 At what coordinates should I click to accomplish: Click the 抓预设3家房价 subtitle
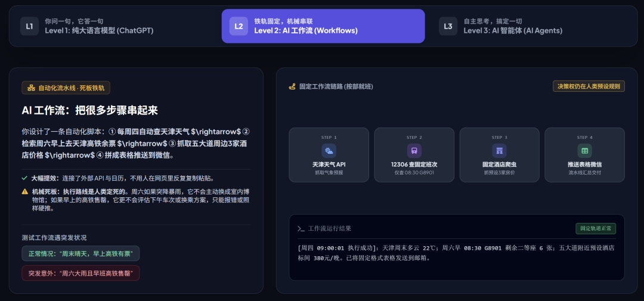[500, 172]
